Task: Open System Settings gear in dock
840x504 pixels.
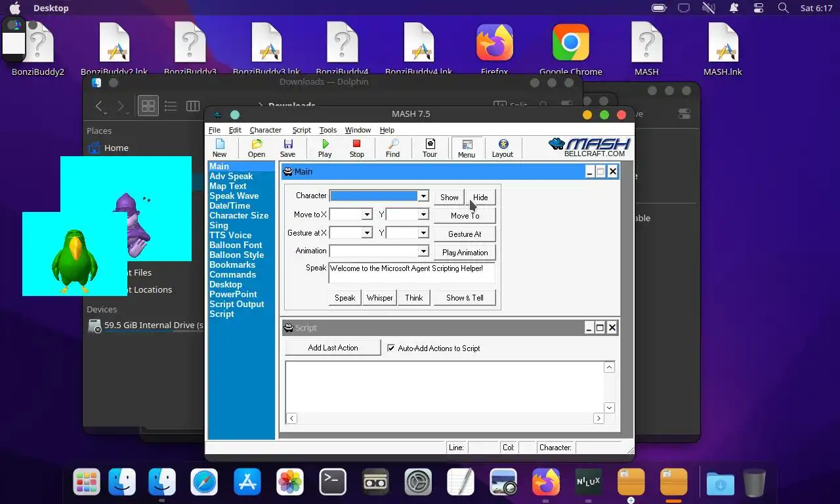Action: tap(418, 482)
